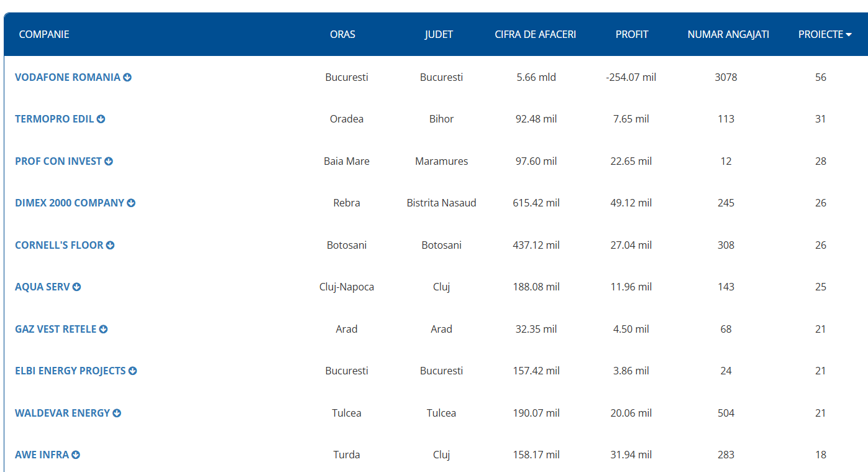
Task: Toggle sort arrow on Proiecte column
Action: point(848,35)
